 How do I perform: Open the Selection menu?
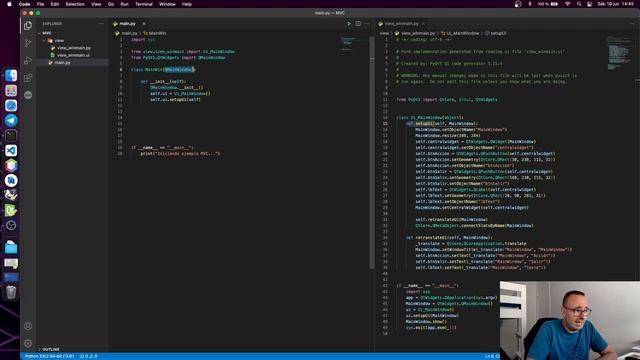pyautogui.click(x=75, y=4)
